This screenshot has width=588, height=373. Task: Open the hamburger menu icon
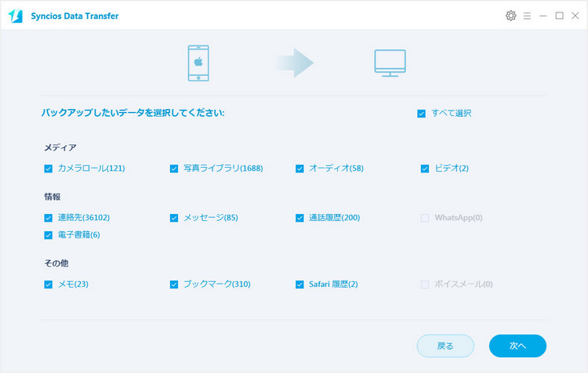click(x=527, y=16)
